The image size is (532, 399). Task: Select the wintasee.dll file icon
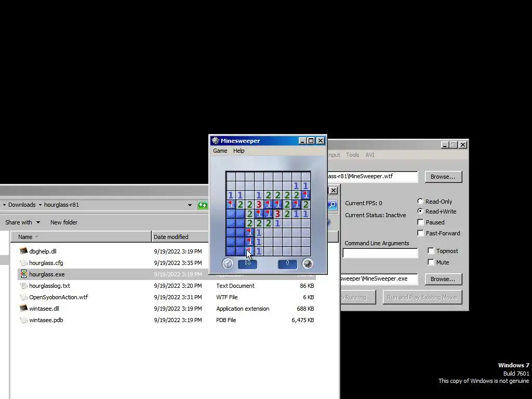pyautogui.click(x=23, y=309)
